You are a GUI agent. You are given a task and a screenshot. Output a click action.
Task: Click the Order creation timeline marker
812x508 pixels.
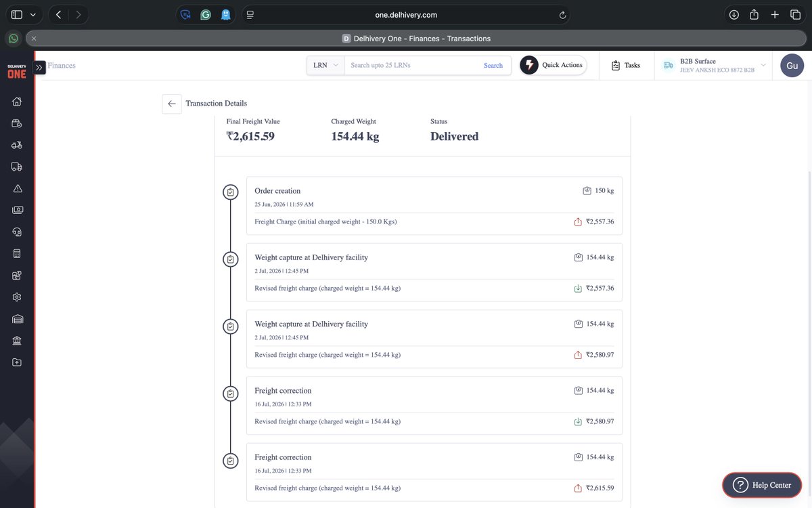click(231, 192)
